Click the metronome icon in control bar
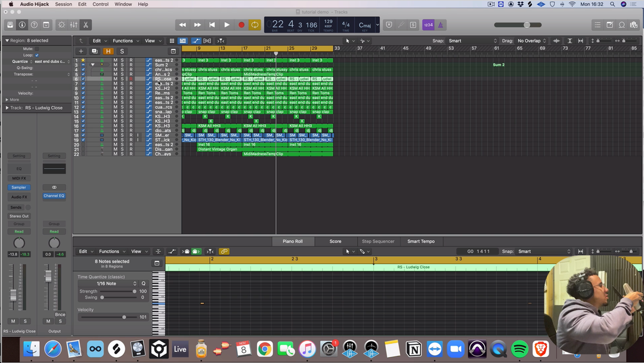 click(441, 25)
